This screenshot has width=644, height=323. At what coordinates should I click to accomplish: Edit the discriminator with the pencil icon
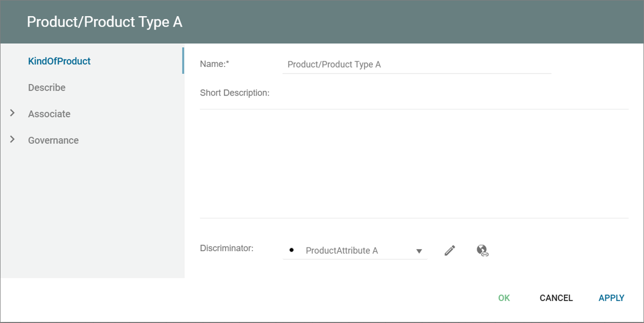tap(450, 251)
